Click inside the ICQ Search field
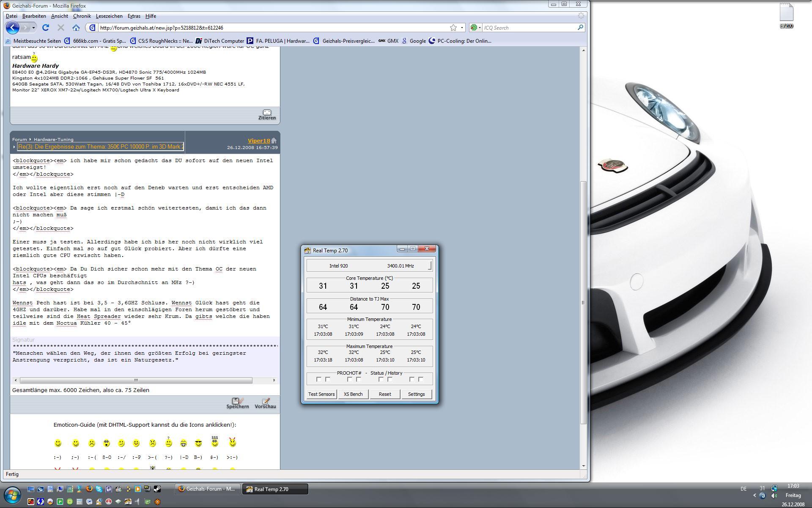812x508 pixels. pos(529,28)
